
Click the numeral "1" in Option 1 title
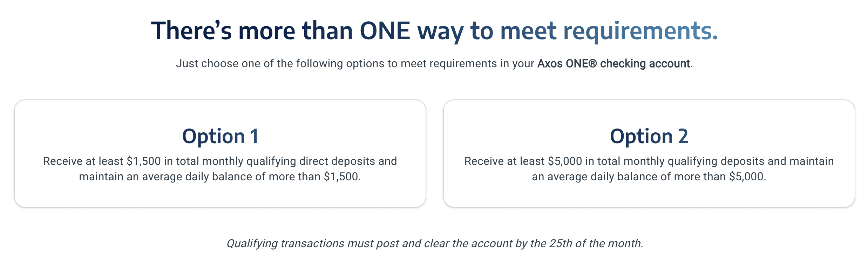[255, 136]
